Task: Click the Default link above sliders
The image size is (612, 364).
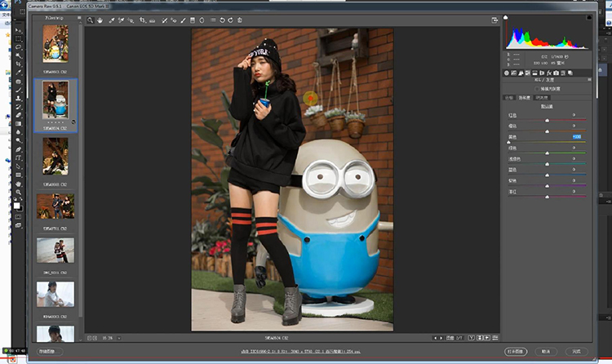Action: 547,106
